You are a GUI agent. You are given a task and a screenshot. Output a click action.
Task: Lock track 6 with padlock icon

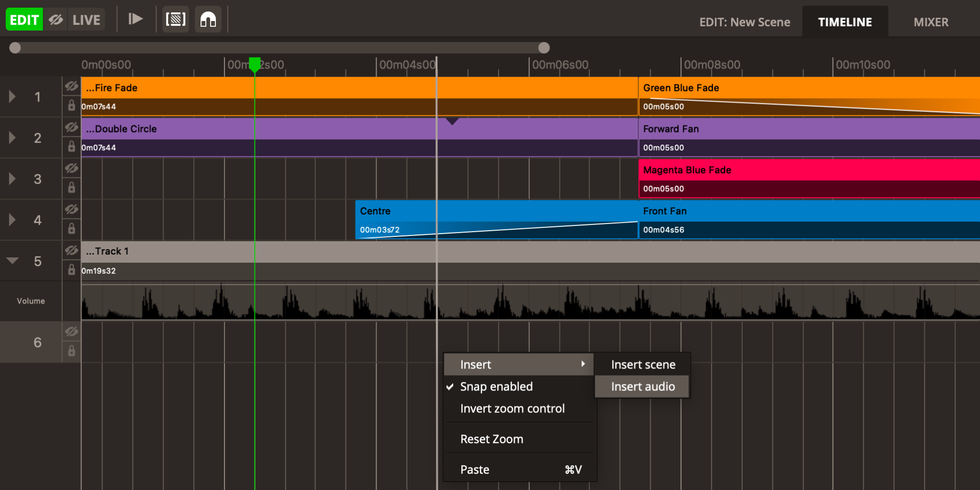pyautogui.click(x=71, y=351)
